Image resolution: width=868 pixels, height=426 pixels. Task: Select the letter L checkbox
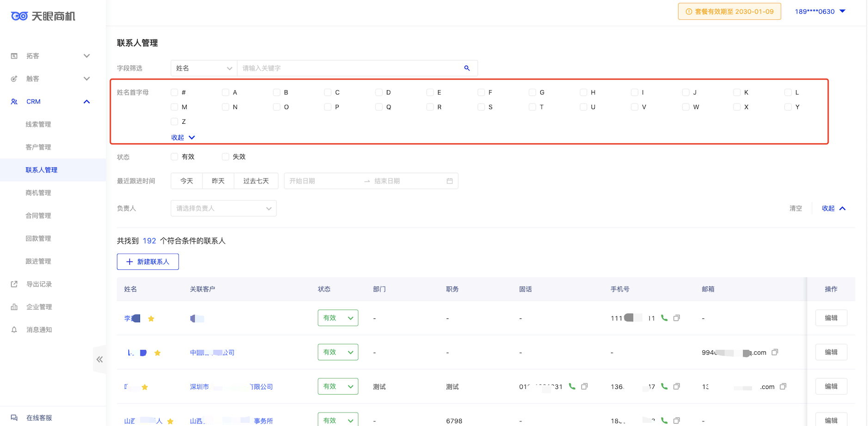point(788,92)
